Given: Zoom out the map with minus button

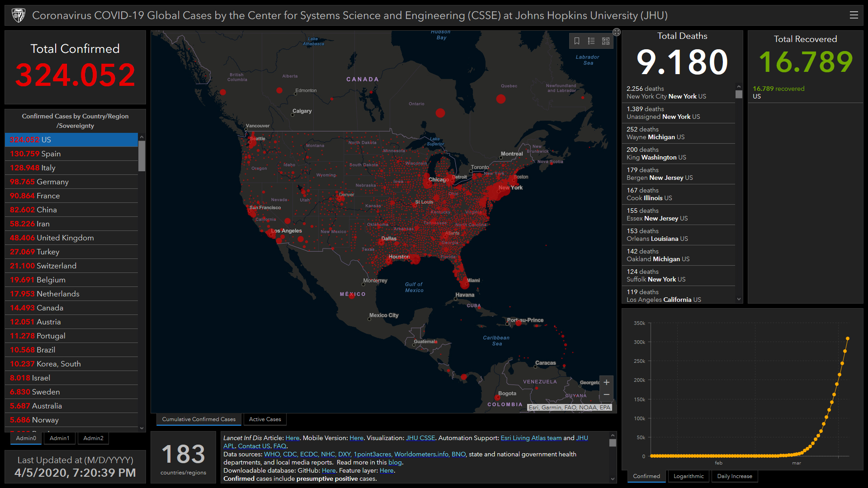Looking at the screenshot, I should [607, 395].
